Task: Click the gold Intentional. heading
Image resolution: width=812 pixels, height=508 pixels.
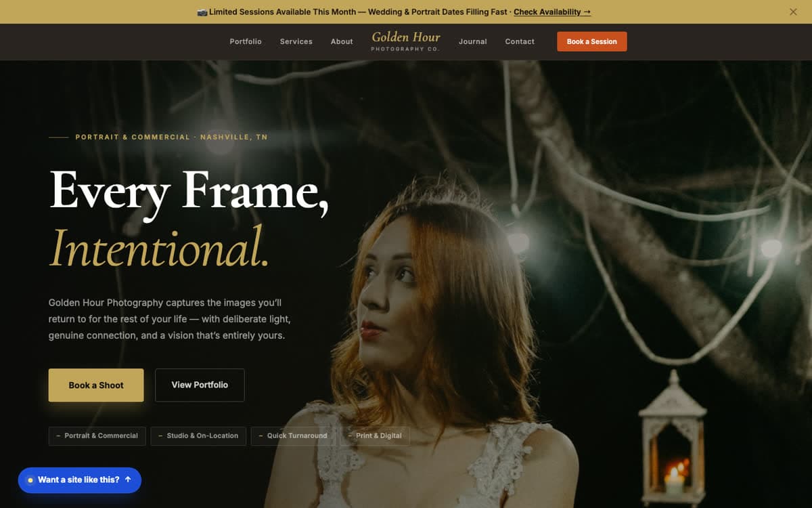Action: (x=159, y=248)
